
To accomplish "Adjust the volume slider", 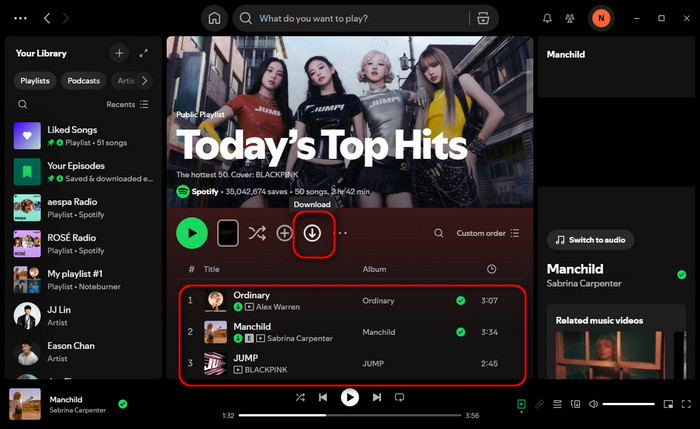I will click(x=629, y=404).
